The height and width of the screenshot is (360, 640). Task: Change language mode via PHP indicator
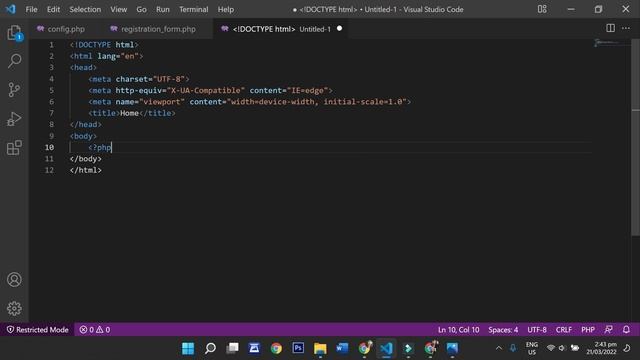point(588,329)
